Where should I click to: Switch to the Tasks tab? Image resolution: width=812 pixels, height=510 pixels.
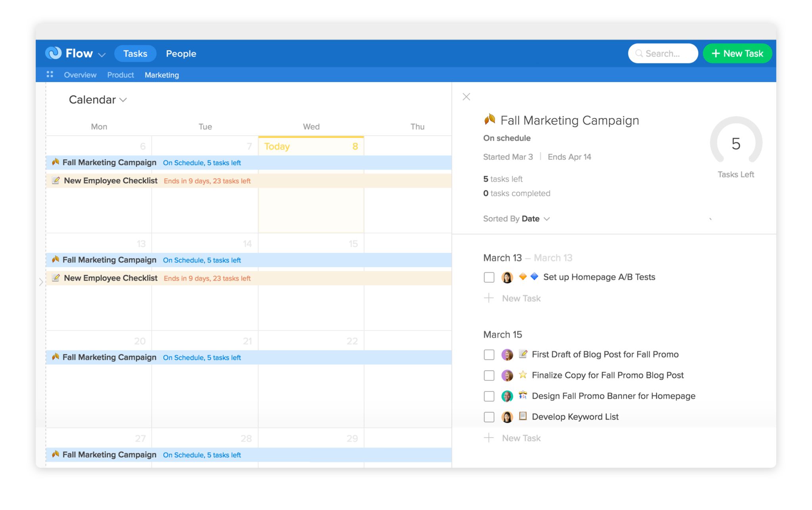click(135, 53)
